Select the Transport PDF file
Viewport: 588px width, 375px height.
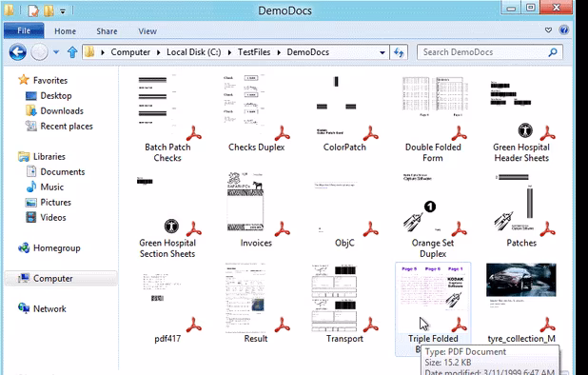[x=344, y=305]
